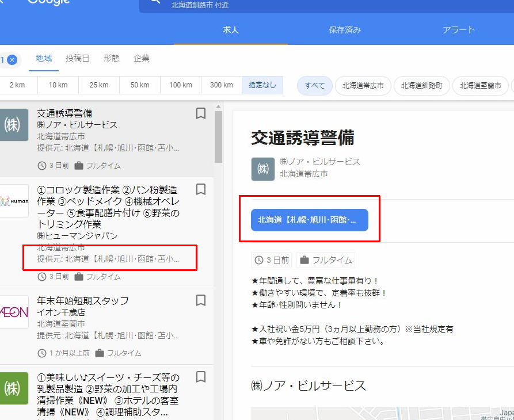Click the フルタイム tag in job detail
This screenshot has height=420, width=514.
click(326, 260)
